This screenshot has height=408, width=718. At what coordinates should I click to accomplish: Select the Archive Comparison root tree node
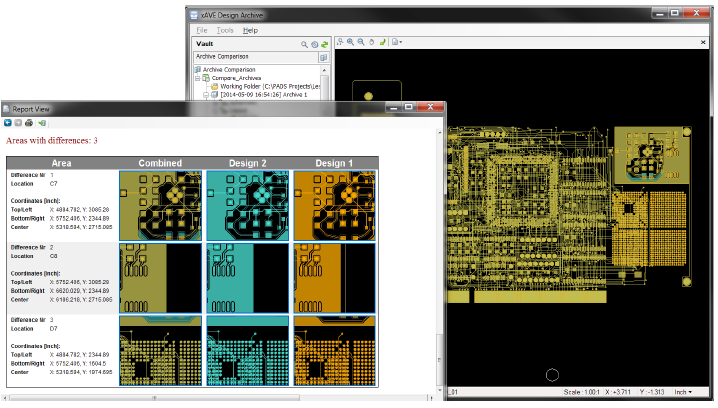click(229, 70)
